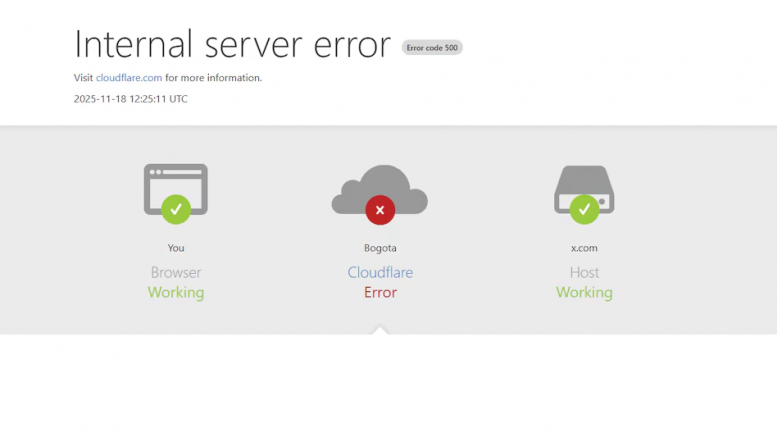The image size is (777, 437).
Task: Click the red X badge on the cloud
Action: coord(380,210)
